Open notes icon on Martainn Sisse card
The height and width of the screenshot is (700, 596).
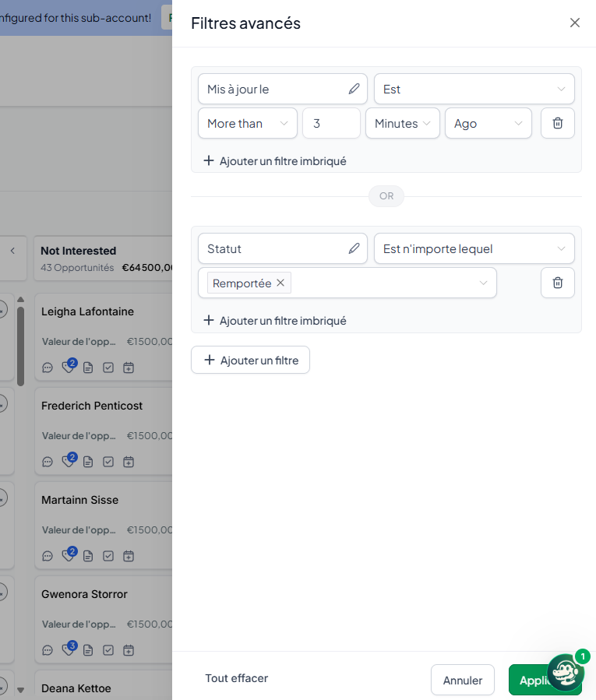tap(88, 556)
